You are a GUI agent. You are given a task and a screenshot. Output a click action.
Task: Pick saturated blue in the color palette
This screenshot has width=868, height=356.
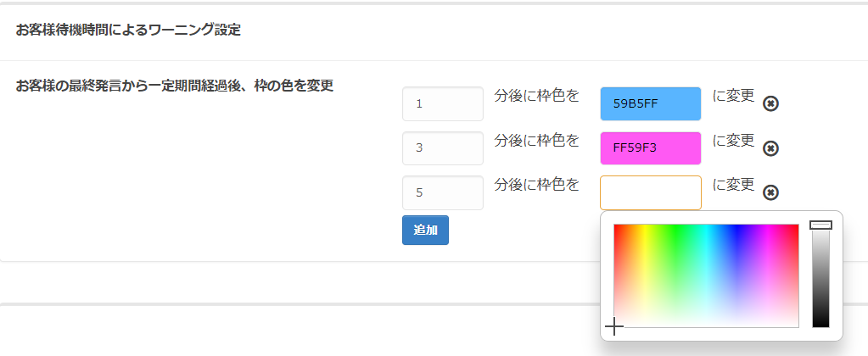pyautogui.click(x=736, y=226)
